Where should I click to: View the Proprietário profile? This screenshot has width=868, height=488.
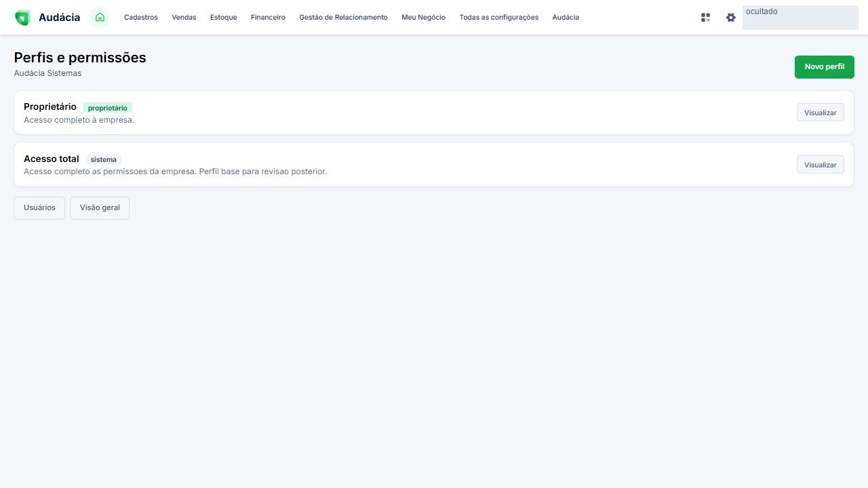[821, 113]
